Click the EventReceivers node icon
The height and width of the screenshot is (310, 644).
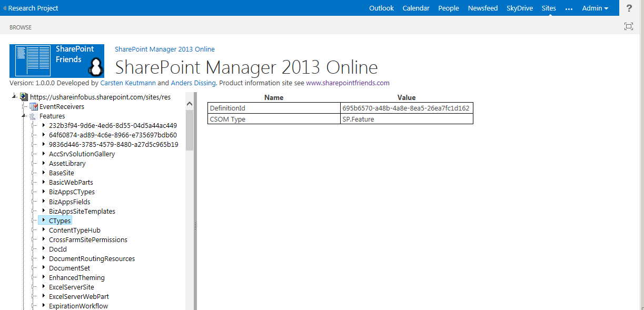[x=34, y=106]
